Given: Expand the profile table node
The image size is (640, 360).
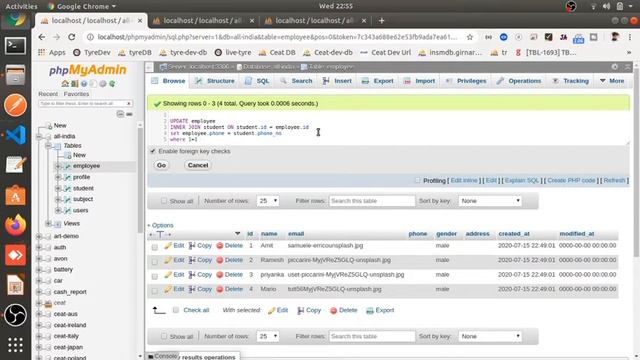Looking at the screenshot, I should (58, 177).
